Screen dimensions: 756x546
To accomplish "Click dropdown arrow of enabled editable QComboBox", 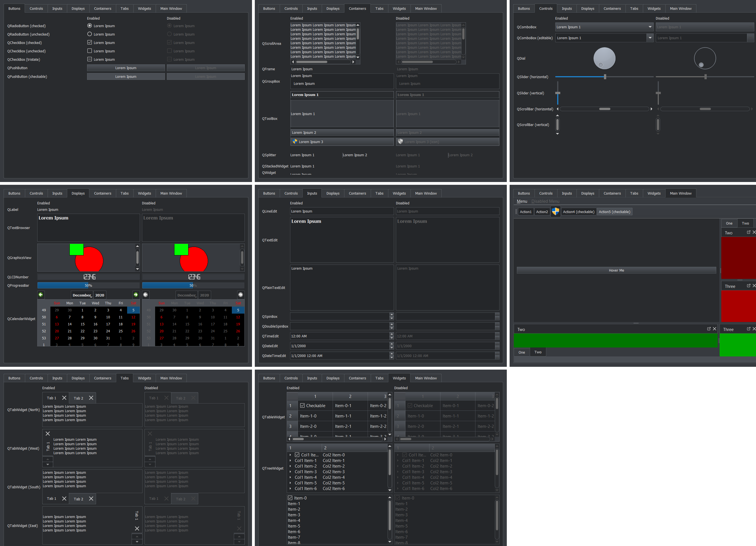I will pyautogui.click(x=650, y=38).
